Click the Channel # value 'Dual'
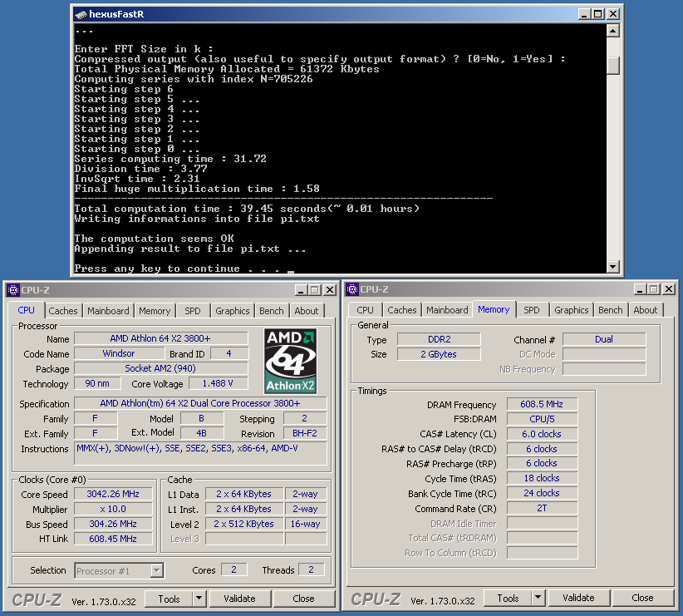This screenshot has height=616, width=683. click(604, 339)
